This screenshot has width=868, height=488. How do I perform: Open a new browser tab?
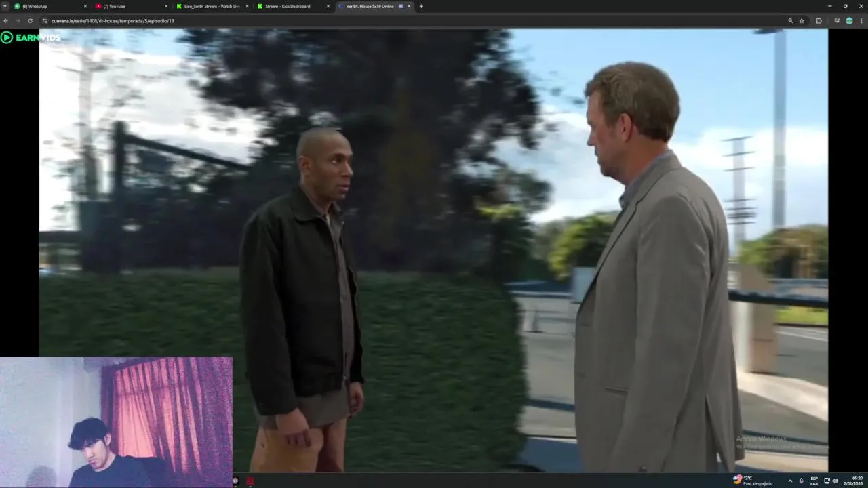(421, 6)
